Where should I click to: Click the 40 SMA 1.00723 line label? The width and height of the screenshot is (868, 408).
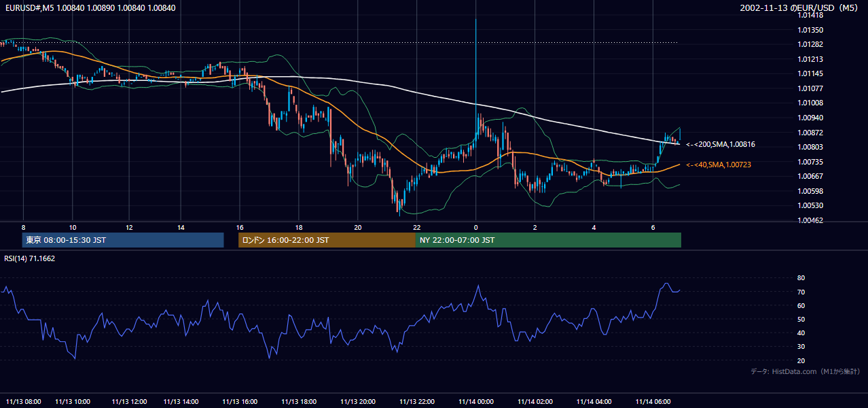point(719,165)
